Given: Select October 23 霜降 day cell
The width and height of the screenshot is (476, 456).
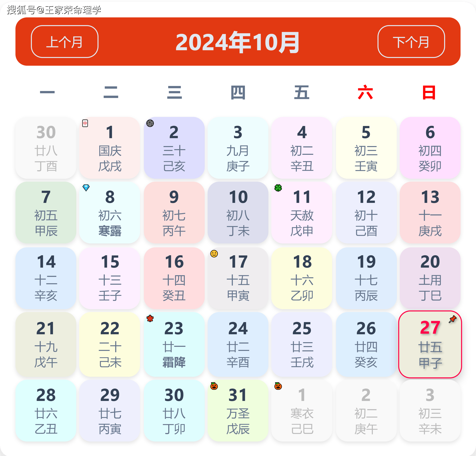Looking at the screenshot, I should click(x=174, y=345).
